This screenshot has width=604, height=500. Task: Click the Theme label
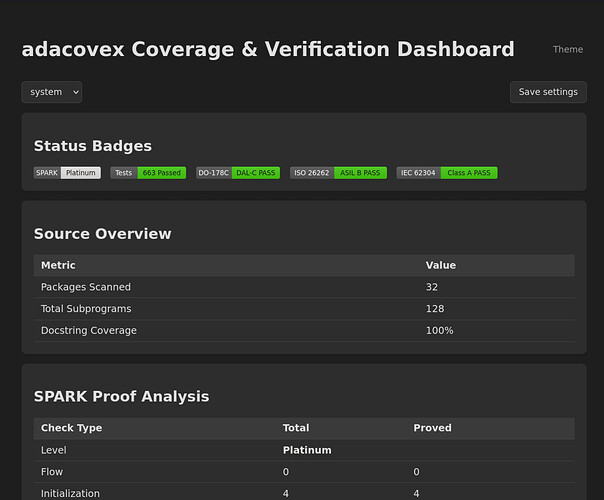pos(568,49)
